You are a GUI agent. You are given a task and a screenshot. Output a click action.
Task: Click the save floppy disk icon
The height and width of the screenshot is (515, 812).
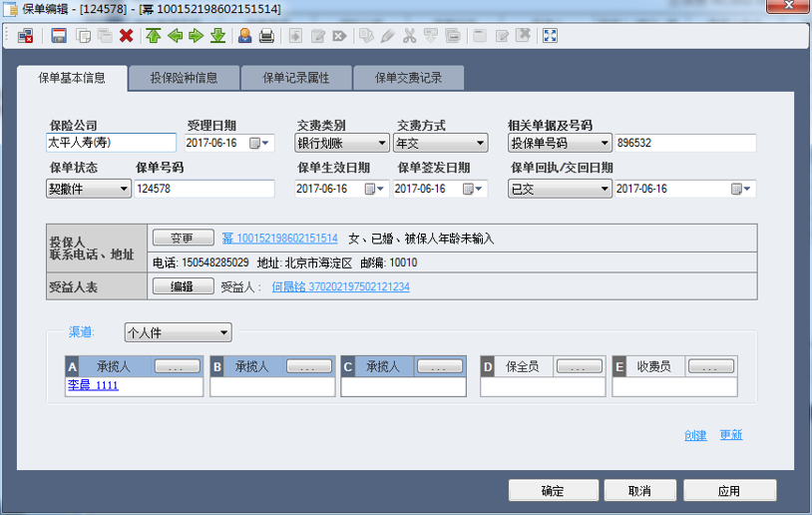point(59,36)
